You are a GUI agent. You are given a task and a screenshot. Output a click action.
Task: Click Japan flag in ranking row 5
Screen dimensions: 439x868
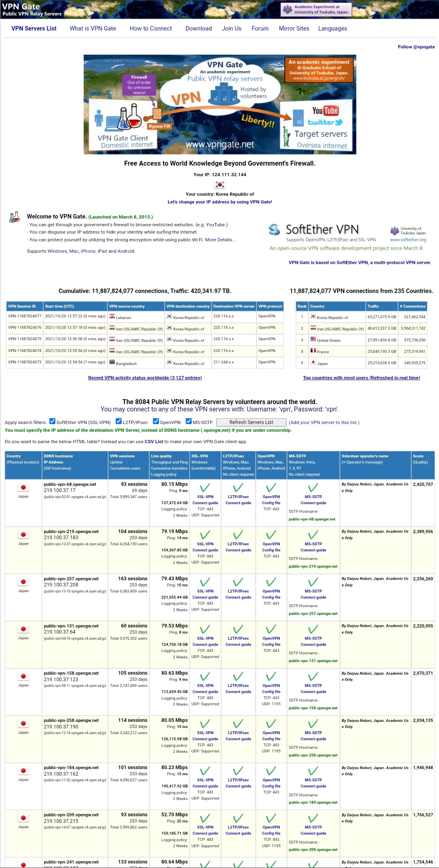(313, 362)
